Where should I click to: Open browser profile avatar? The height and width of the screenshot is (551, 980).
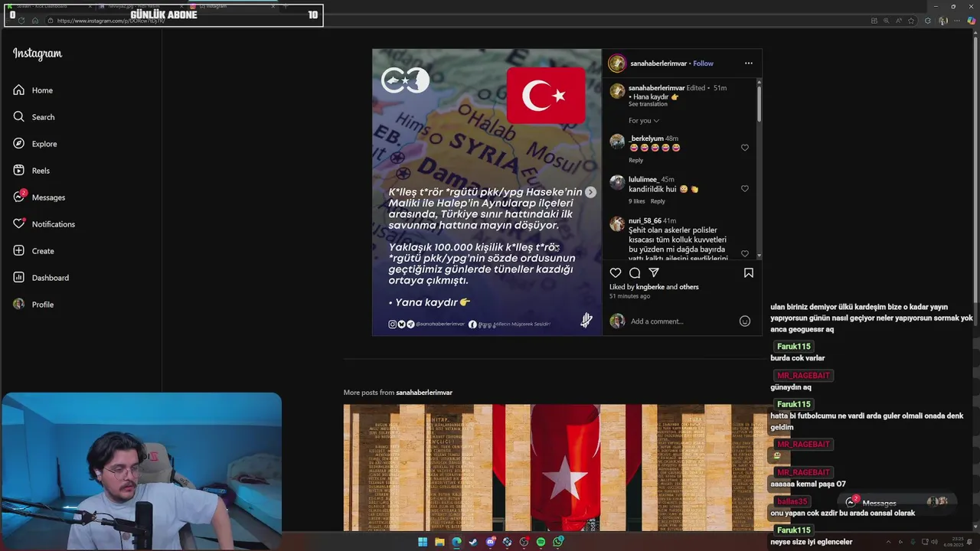(943, 21)
